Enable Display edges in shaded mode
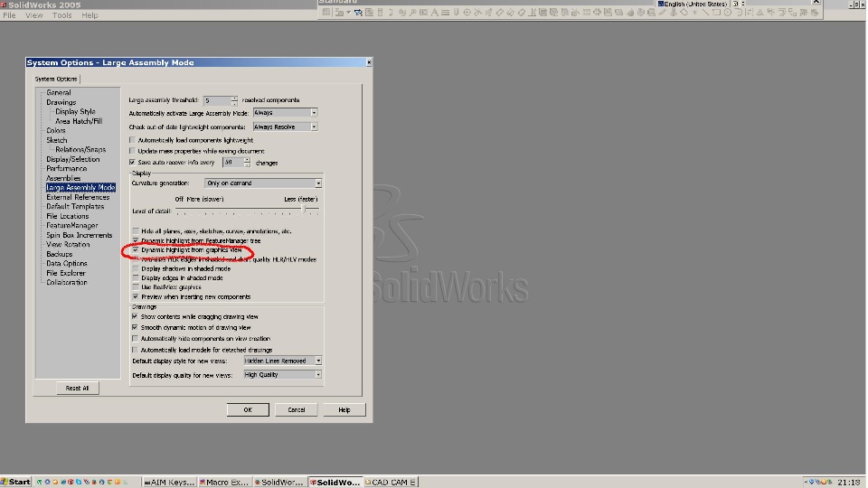Screen dimensions: 868x488 pos(136,277)
